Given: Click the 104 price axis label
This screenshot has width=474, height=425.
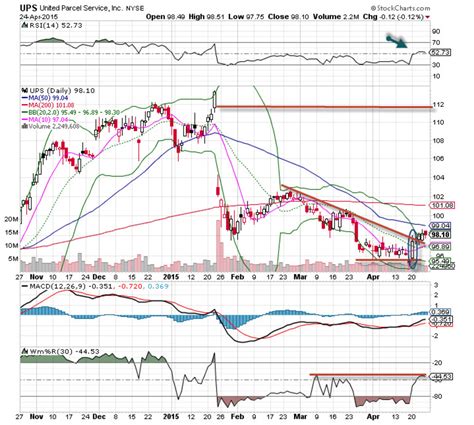Looking at the screenshot, I should (x=438, y=177).
